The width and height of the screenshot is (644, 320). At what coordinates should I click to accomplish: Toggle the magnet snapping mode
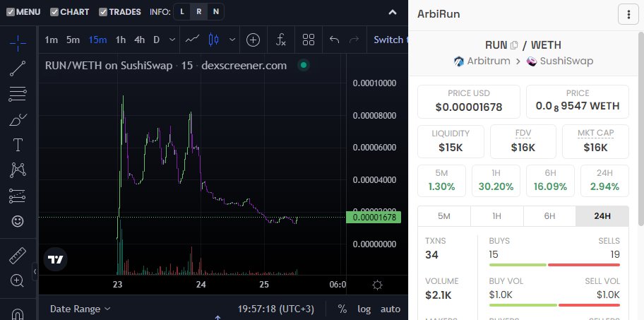18,314
